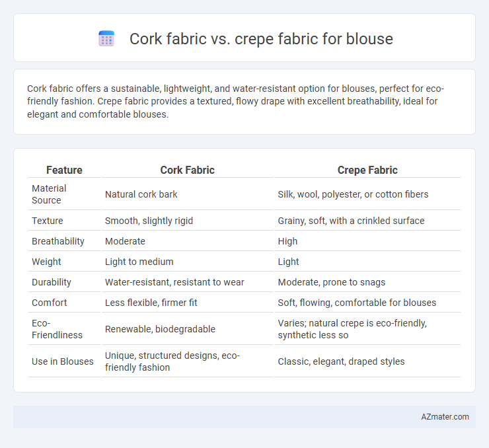Click the 'High' breathability cell
Viewport: 489px width, 448px height.
coord(287,241)
